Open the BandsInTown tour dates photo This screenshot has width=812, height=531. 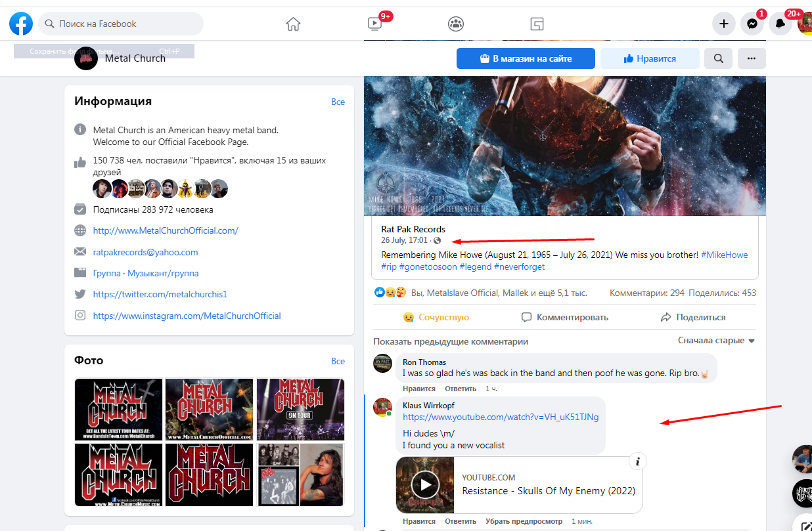pos(118,409)
